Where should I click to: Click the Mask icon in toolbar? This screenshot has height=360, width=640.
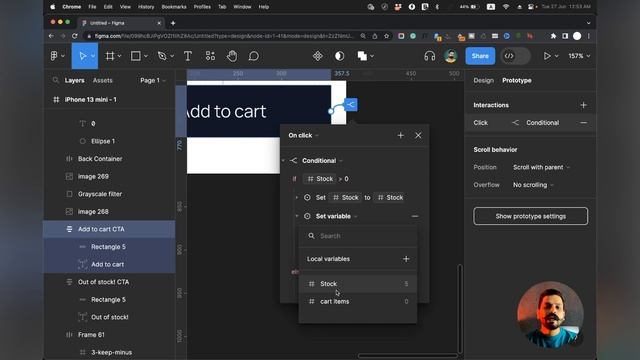coord(339,56)
